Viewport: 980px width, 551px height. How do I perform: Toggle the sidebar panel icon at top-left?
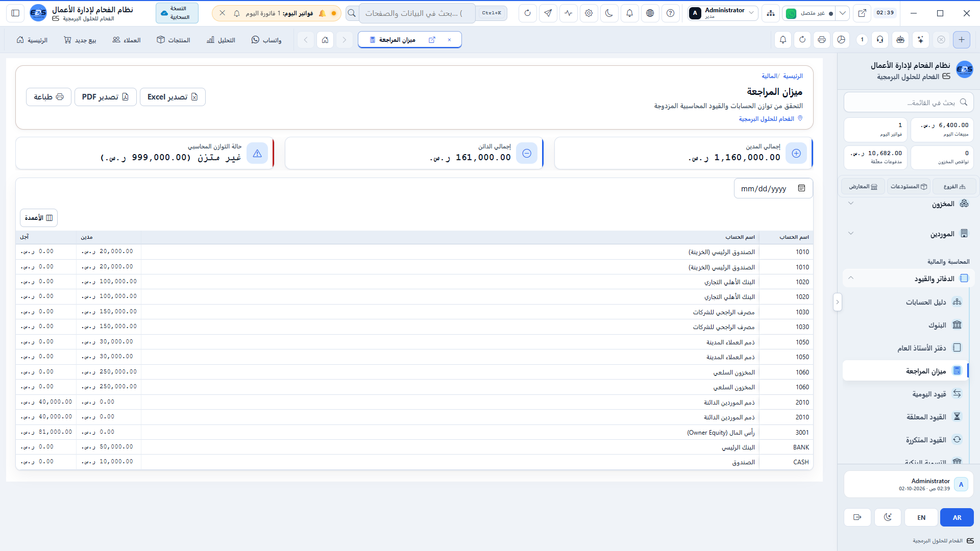click(15, 13)
